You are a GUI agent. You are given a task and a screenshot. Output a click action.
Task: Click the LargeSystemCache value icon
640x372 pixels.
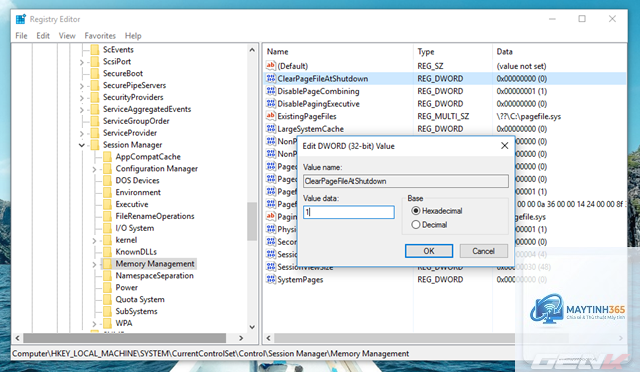pyautogui.click(x=271, y=129)
